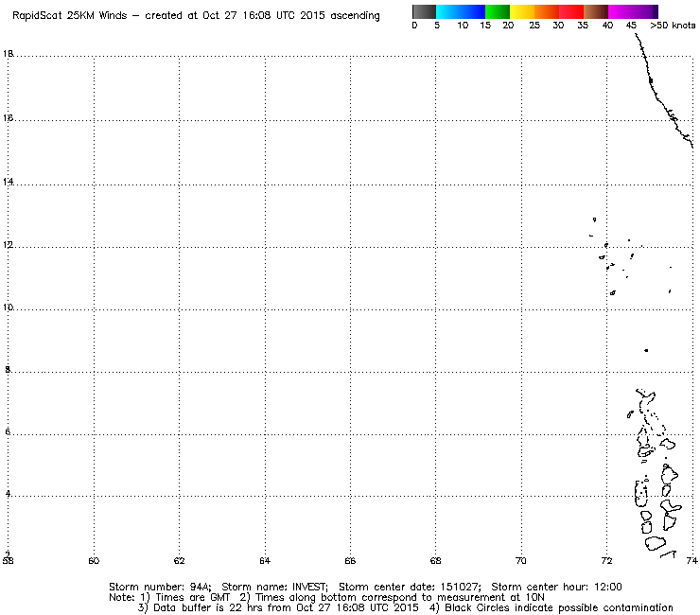
Task: Click longitude label 58 on bottom axis
Action: (x=8, y=560)
